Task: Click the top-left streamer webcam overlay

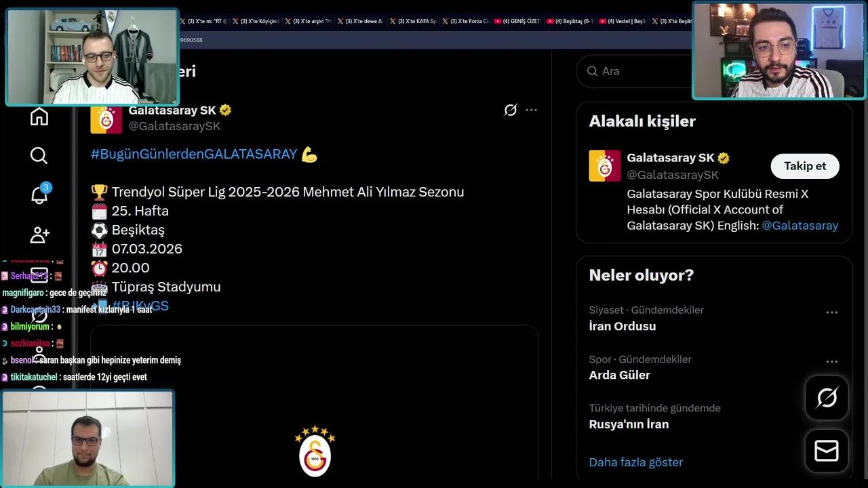Action: click(x=92, y=57)
